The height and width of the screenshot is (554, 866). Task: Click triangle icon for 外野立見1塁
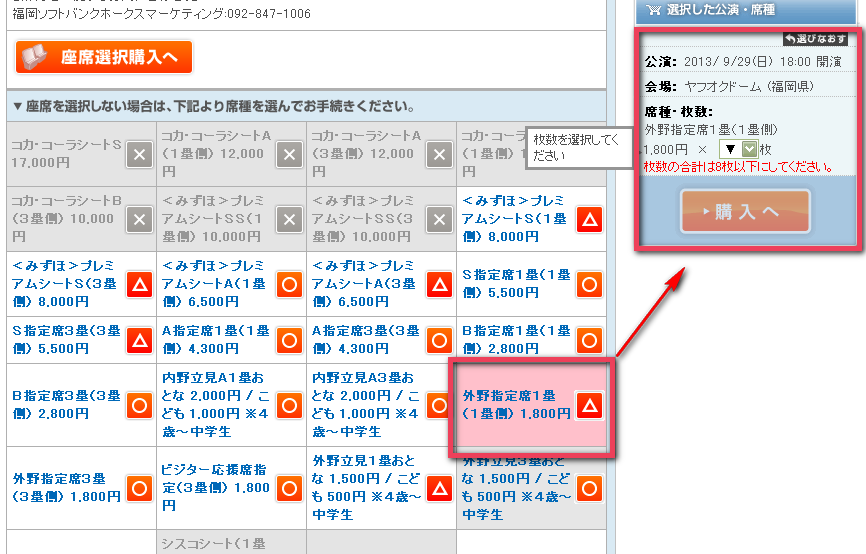[x=439, y=488]
